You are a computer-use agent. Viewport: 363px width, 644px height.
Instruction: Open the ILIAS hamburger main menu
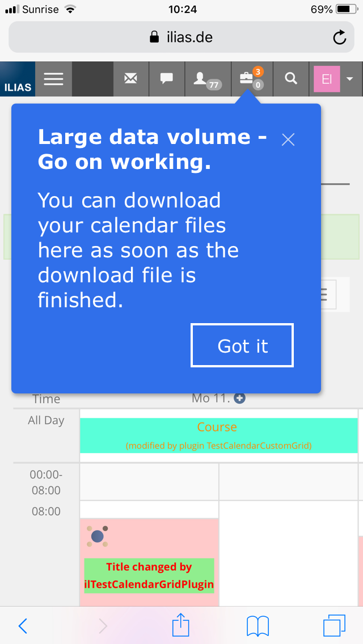coord(53,79)
